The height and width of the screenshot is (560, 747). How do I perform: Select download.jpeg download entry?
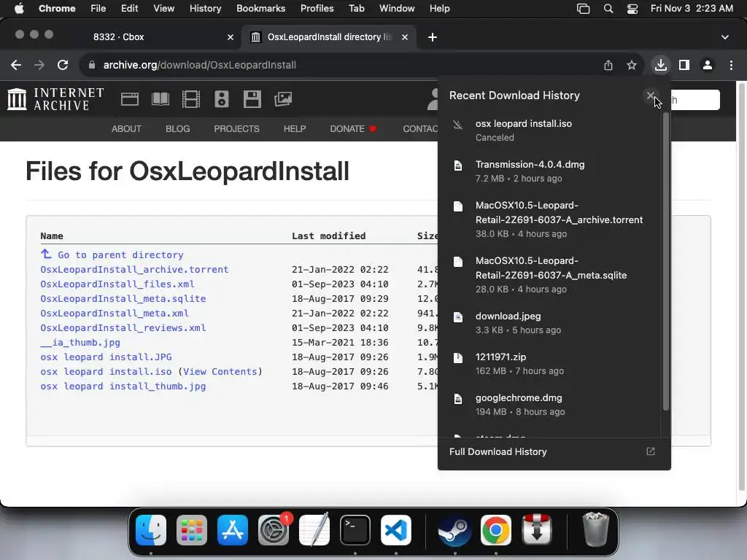[550, 323]
